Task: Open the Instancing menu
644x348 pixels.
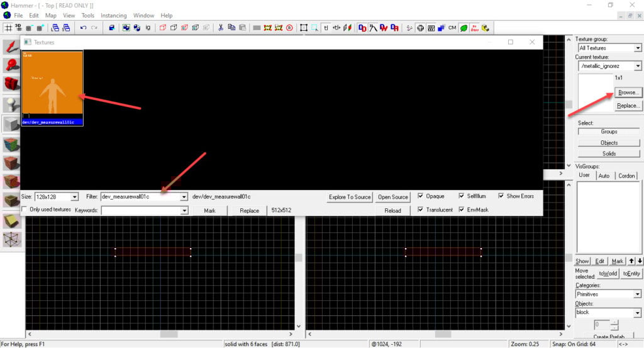Action: (x=113, y=15)
